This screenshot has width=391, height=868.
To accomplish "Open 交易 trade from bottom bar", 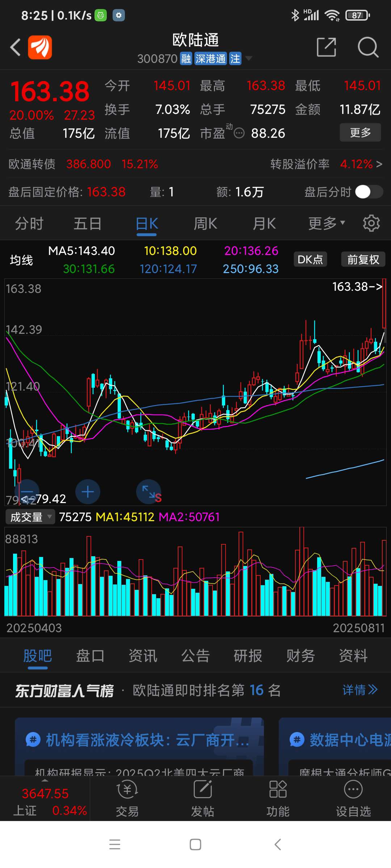I will [127, 799].
